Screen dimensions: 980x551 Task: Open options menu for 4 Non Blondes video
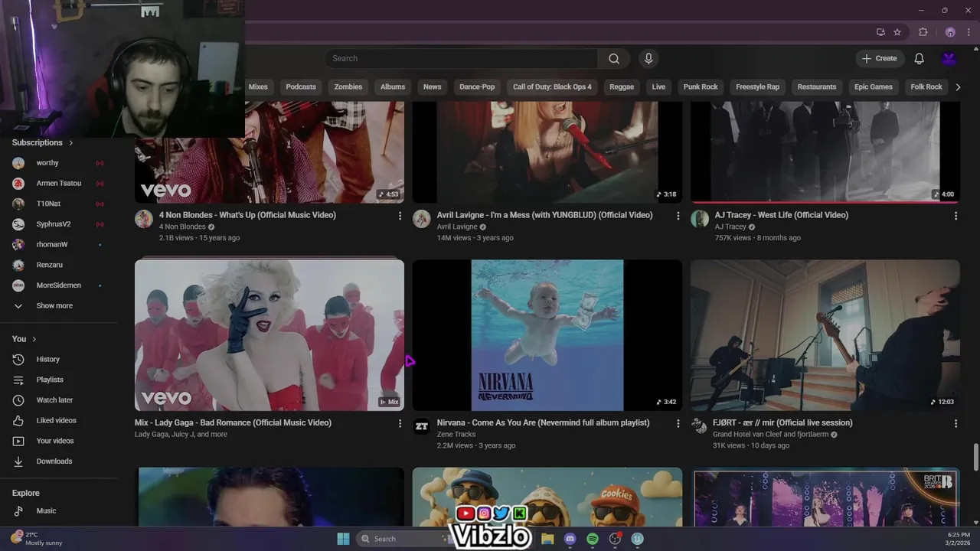pyautogui.click(x=400, y=216)
